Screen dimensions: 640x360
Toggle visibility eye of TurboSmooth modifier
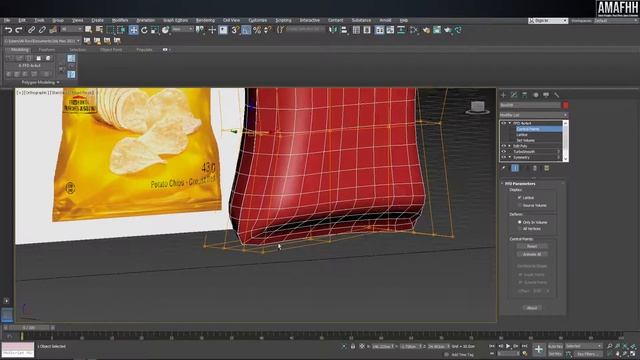pos(503,151)
